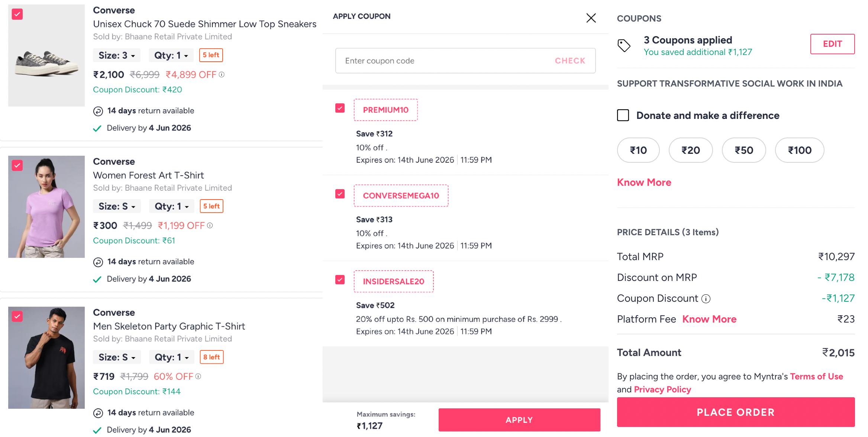Image resolution: width=868 pixels, height=437 pixels.
Task: Deselect the Chuck 70 sneakers item
Action: click(17, 14)
